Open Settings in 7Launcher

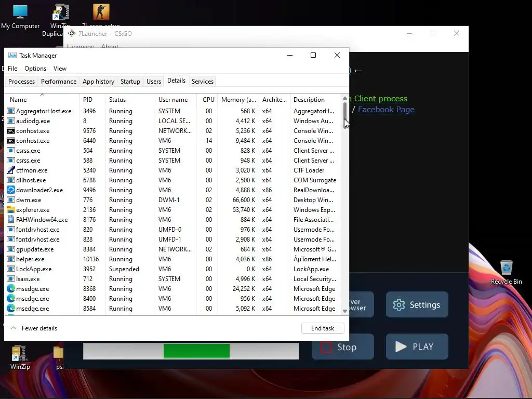click(x=417, y=304)
